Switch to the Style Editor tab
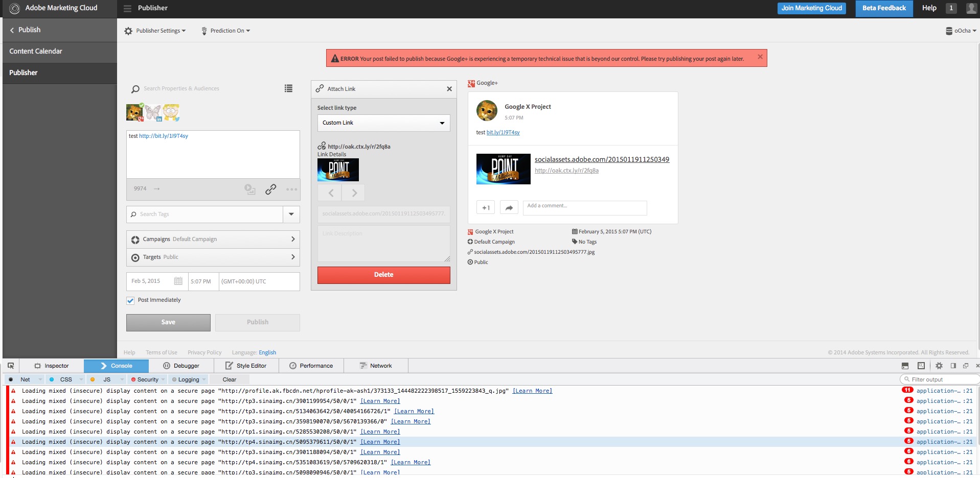The image size is (980, 478). (x=246, y=366)
